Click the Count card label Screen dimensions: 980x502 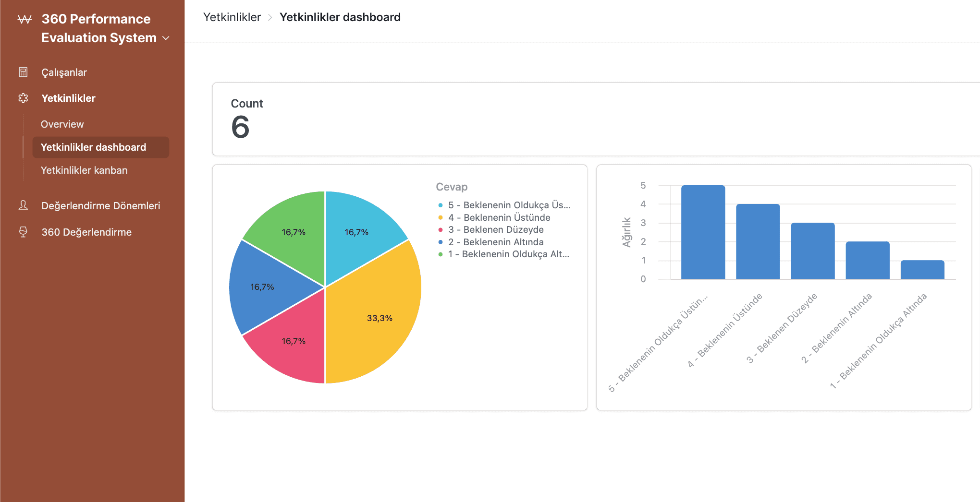(247, 104)
